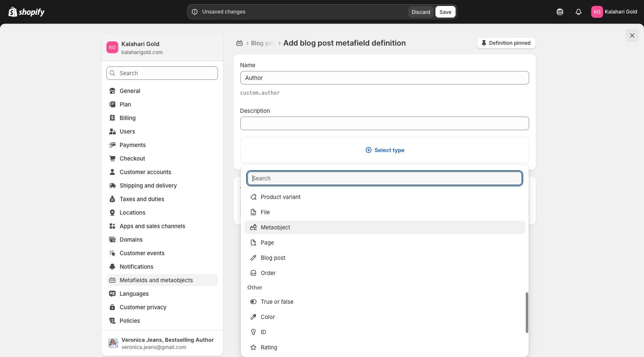Choose the Color type option
The width and height of the screenshot is (644, 357).
(x=268, y=317)
